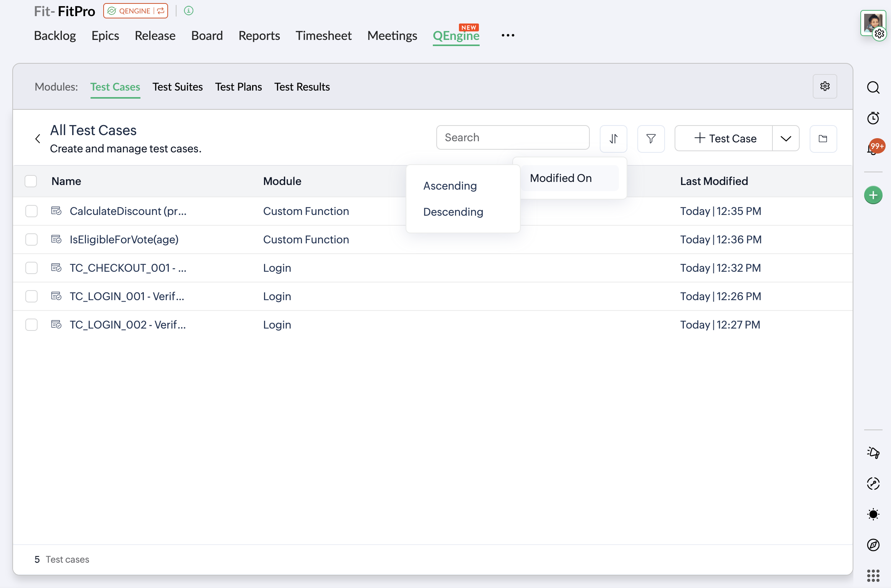Open module settings gear icon
The image size is (891, 588).
(825, 86)
